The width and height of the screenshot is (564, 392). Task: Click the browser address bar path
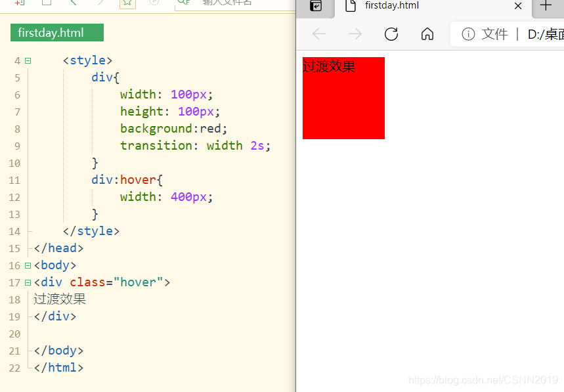click(x=546, y=35)
